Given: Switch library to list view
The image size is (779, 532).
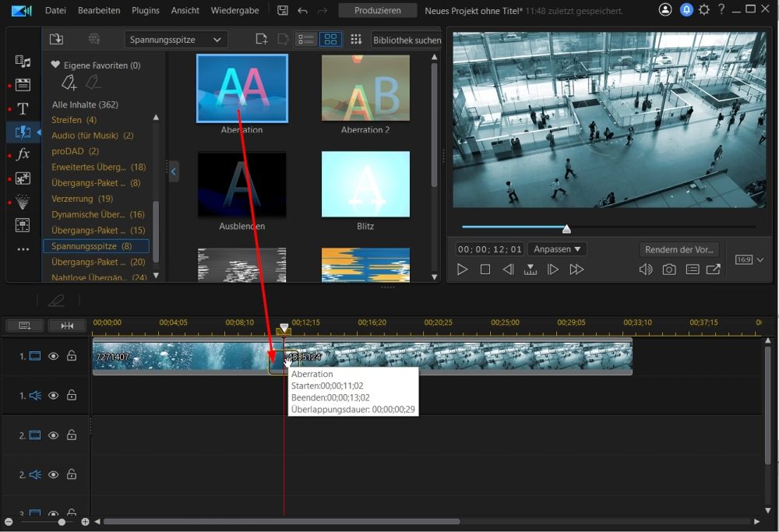Looking at the screenshot, I should 306,39.
